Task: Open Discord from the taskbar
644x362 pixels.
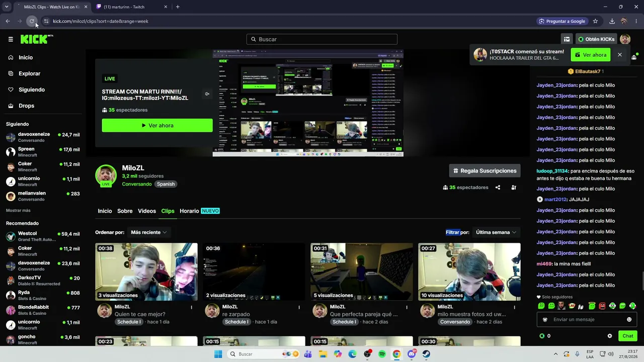Action: pyautogui.click(x=412, y=354)
